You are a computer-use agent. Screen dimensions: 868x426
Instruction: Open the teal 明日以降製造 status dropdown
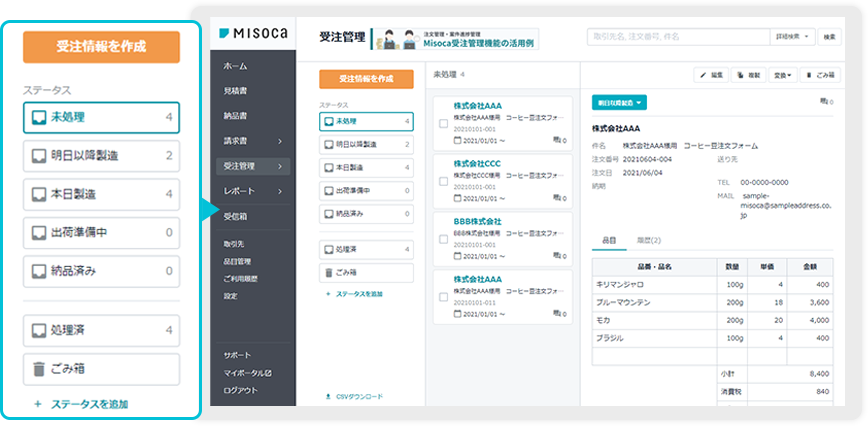coord(620,102)
